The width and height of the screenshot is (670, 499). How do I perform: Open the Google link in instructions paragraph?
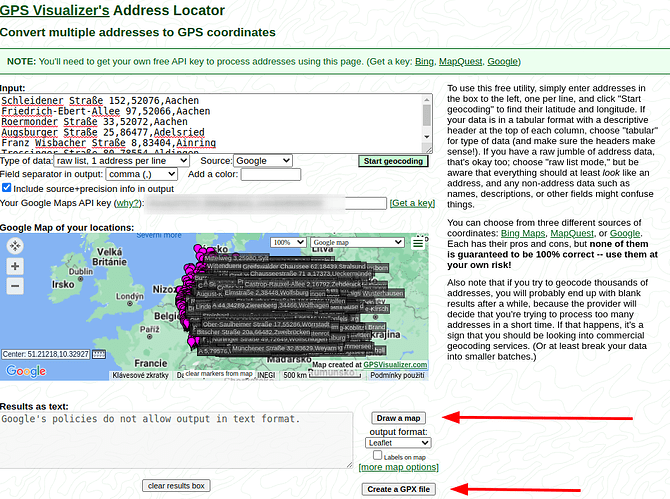click(625, 233)
